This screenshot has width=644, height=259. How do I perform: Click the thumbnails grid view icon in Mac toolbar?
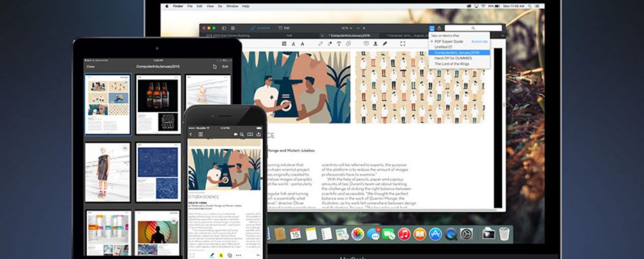(x=233, y=28)
